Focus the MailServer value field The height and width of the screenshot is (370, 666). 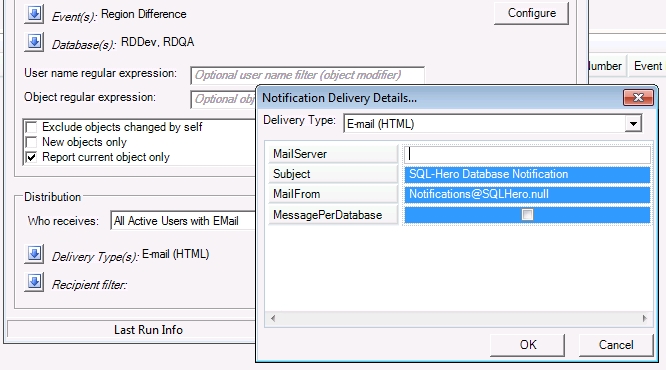[x=527, y=154]
